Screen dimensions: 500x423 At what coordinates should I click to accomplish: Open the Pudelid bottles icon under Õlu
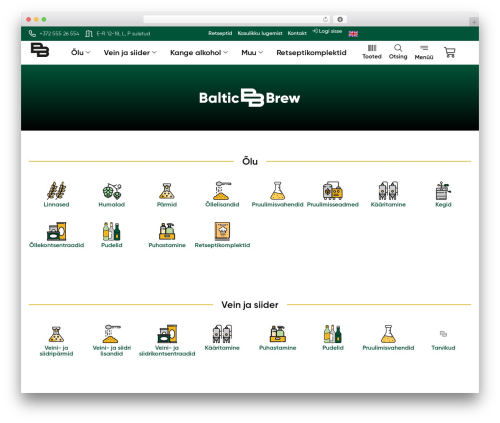point(112,231)
